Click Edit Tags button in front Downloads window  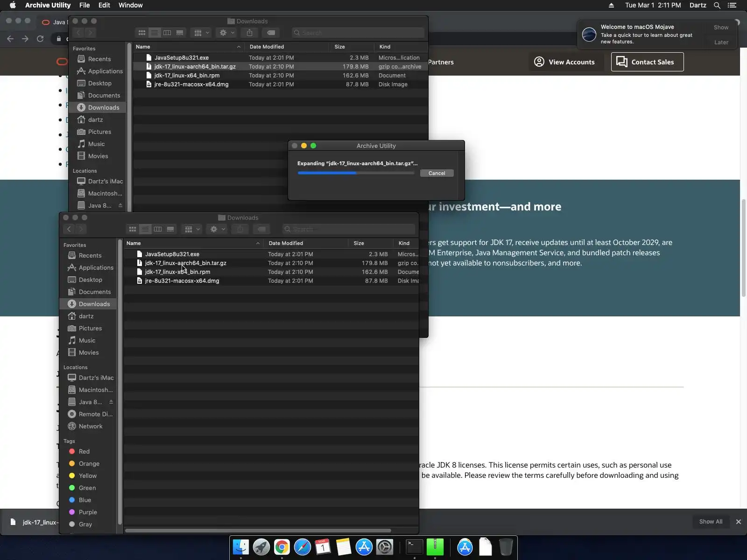pyautogui.click(x=261, y=229)
